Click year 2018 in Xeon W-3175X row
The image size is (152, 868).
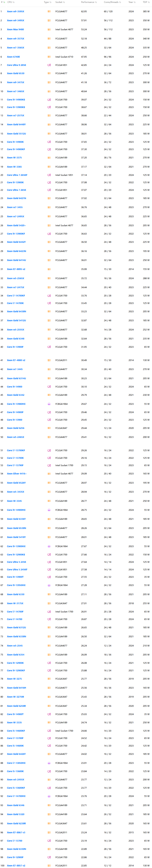(131, 603)
